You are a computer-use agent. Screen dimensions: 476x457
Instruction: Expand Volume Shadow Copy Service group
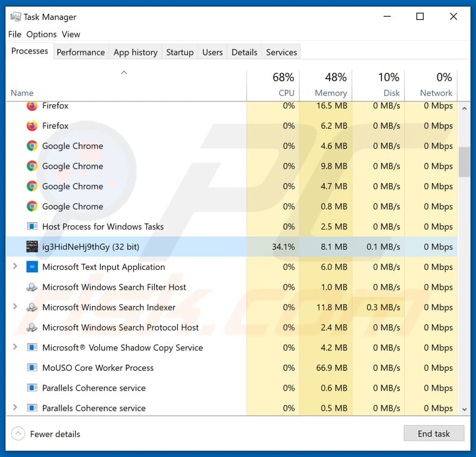click(15, 347)
